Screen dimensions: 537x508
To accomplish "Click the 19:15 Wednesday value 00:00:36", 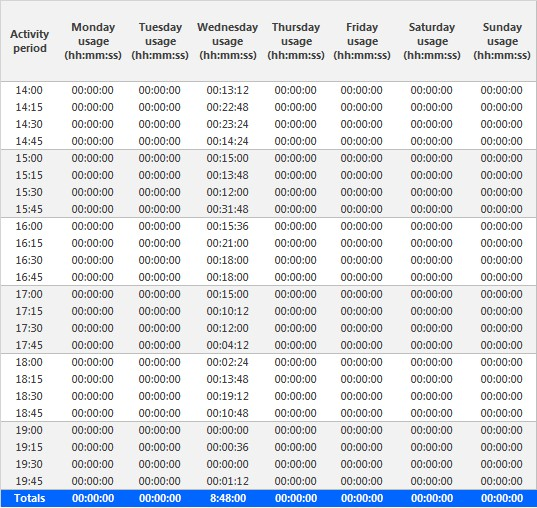I will pyautogui.click(x=227, y=447).
